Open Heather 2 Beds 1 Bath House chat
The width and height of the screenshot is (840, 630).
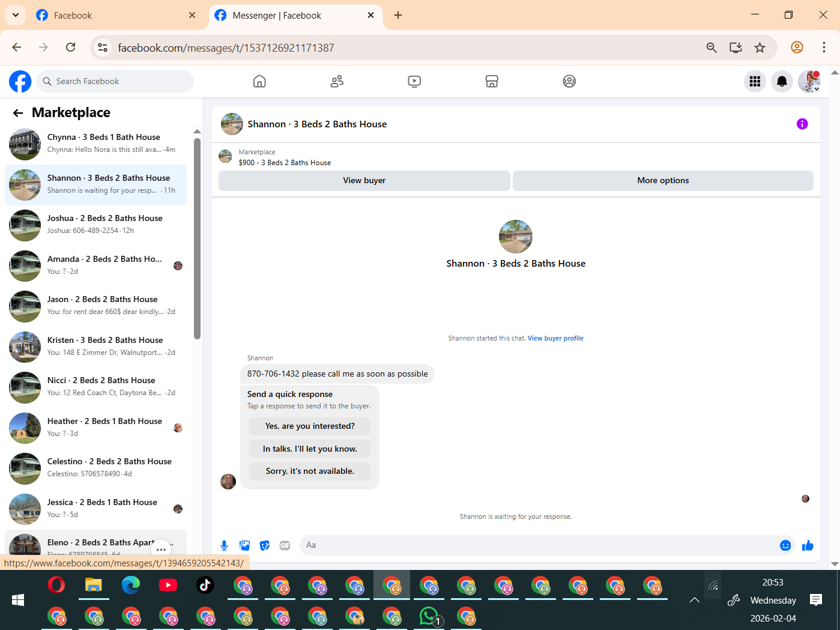(x=96, y=428)
